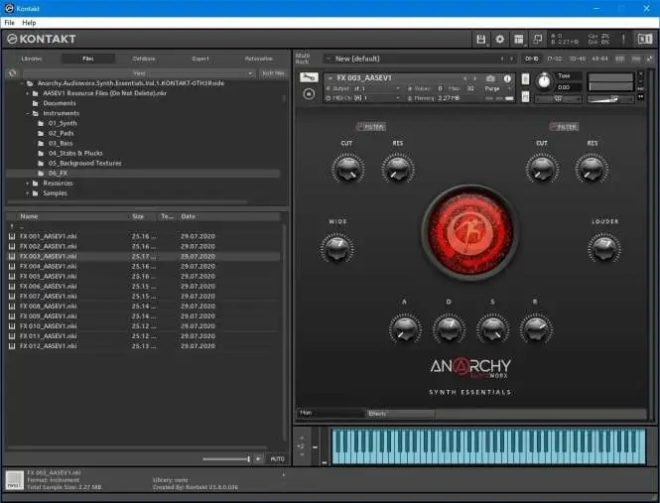
Task: Click the red Anarchy center button
Action: tap(469, 232)
